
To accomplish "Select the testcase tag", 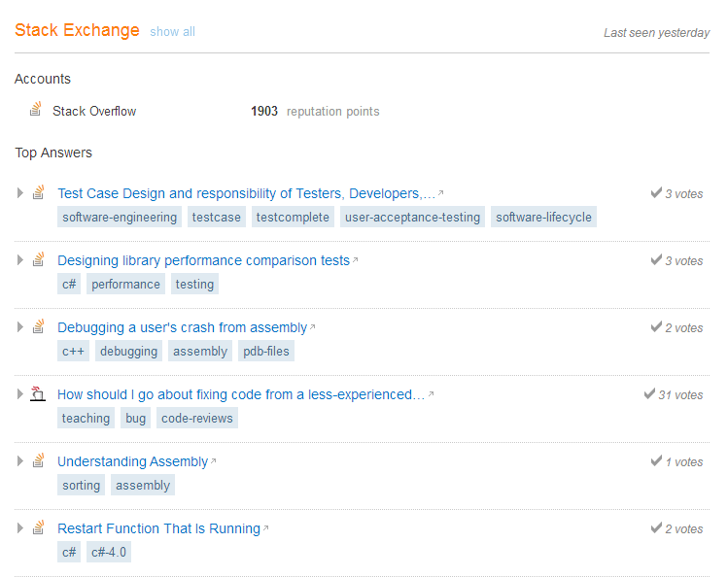I will tap(217, 217).
